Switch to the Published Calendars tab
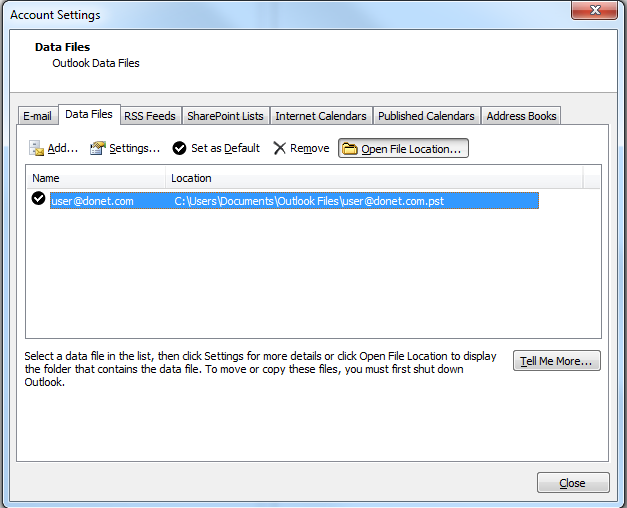The height and width of the screenshot is (508, 627). [x=426, y=116]
